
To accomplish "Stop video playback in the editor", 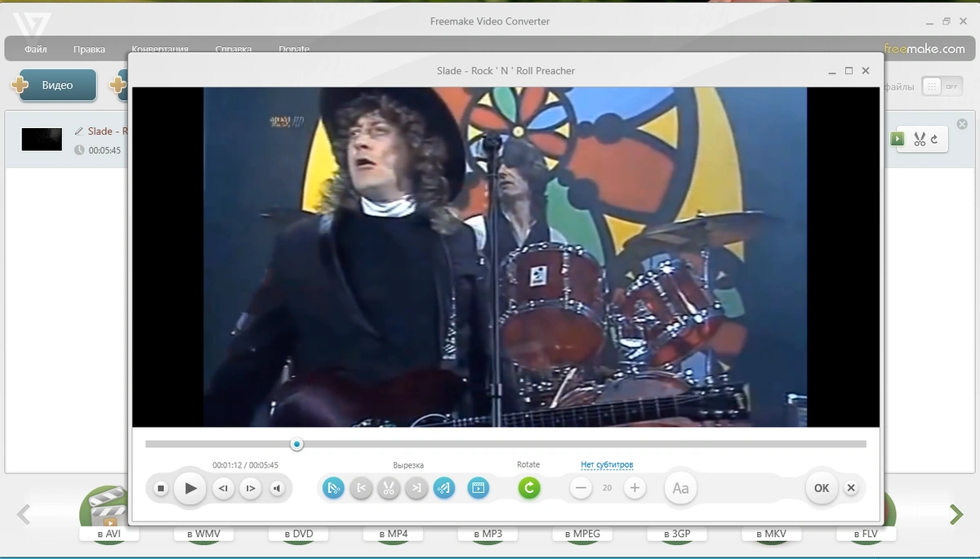I will (x=161, y=489).
